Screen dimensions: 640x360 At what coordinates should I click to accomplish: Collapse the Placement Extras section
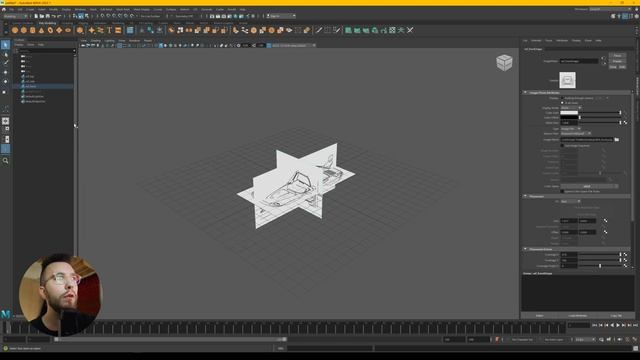(526, 249)
